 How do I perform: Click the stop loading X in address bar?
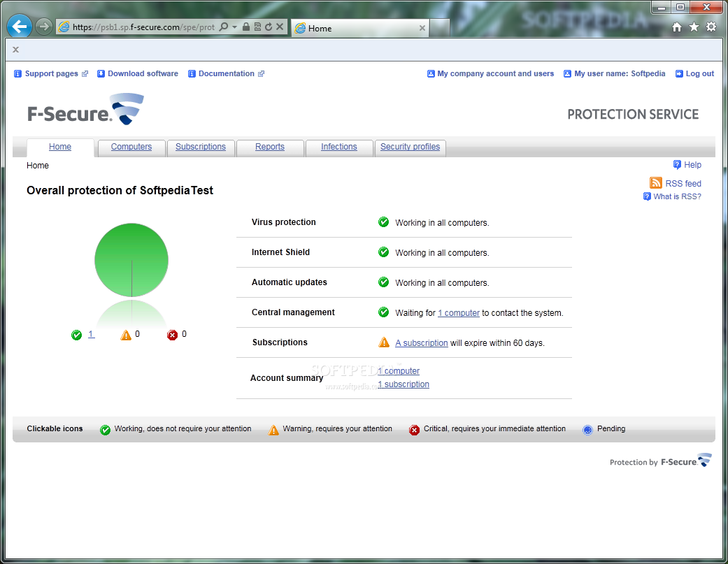[280, 27]
